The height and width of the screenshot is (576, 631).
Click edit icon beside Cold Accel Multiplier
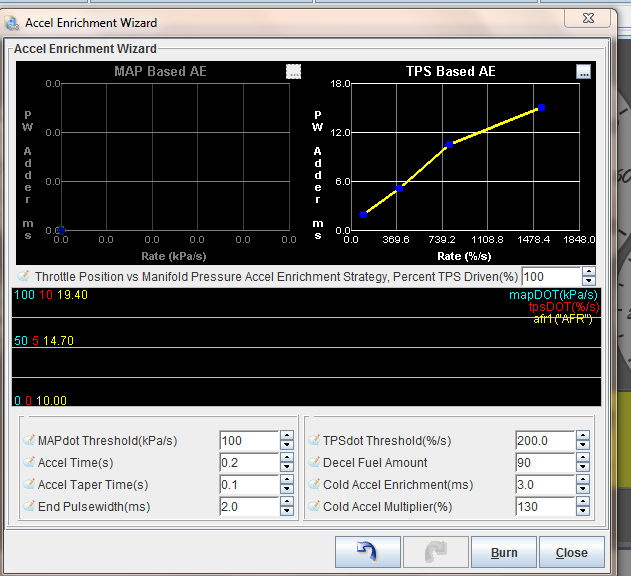tap(314, 507)
